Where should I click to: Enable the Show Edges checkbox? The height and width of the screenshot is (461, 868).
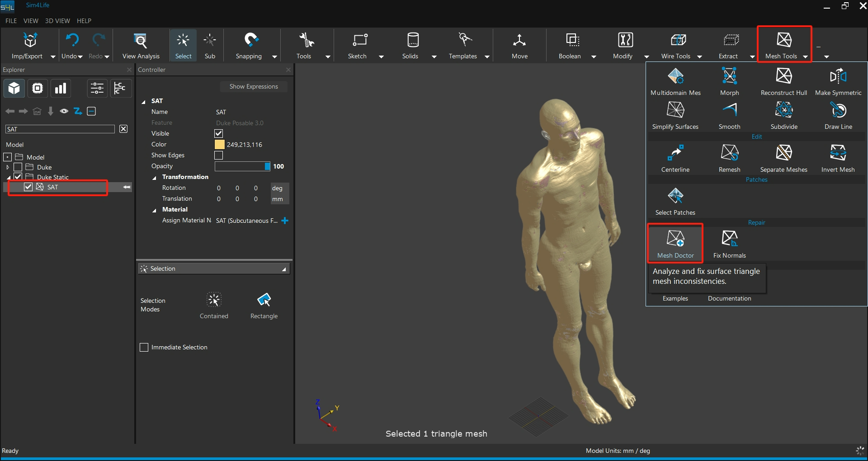click(219, 155)
